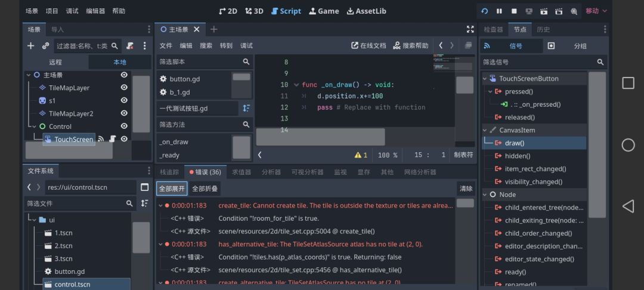The width and height of the screenshot is (644, 290).
Task: Pause the running project
Action: coord(499,11)
